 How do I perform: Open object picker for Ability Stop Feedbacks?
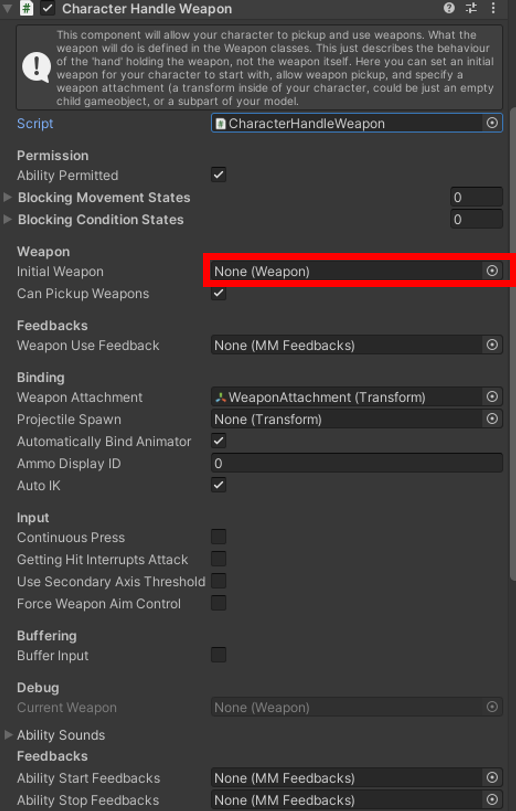click(x=492, y=799)
